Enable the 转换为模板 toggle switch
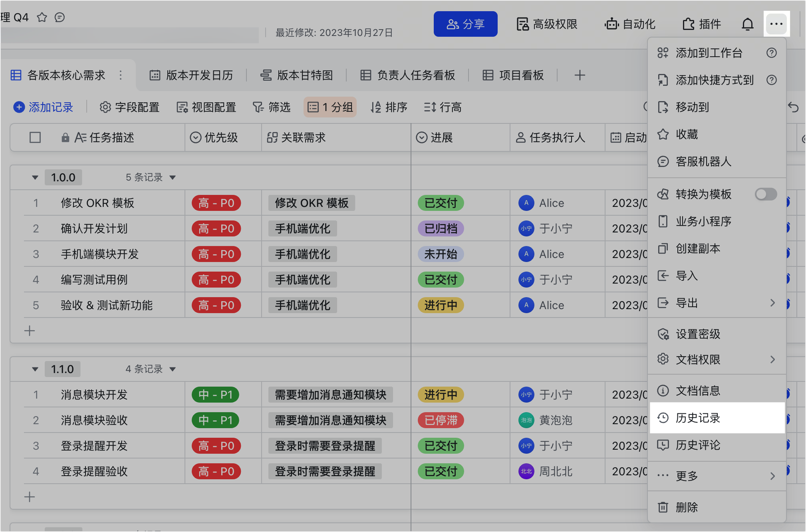Viewport: 806px width, 532px height. pyautogui.click(x=765, y=195)
